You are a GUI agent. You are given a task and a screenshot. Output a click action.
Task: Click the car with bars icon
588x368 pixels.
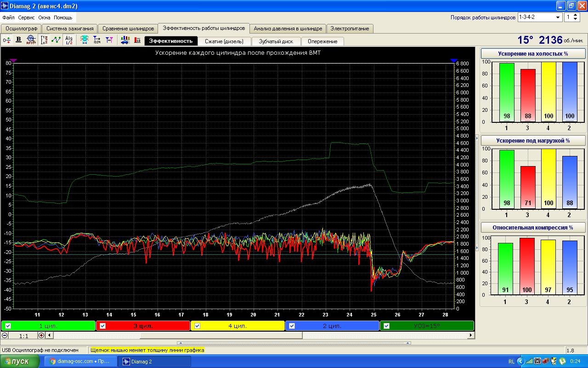pos(125,40)
